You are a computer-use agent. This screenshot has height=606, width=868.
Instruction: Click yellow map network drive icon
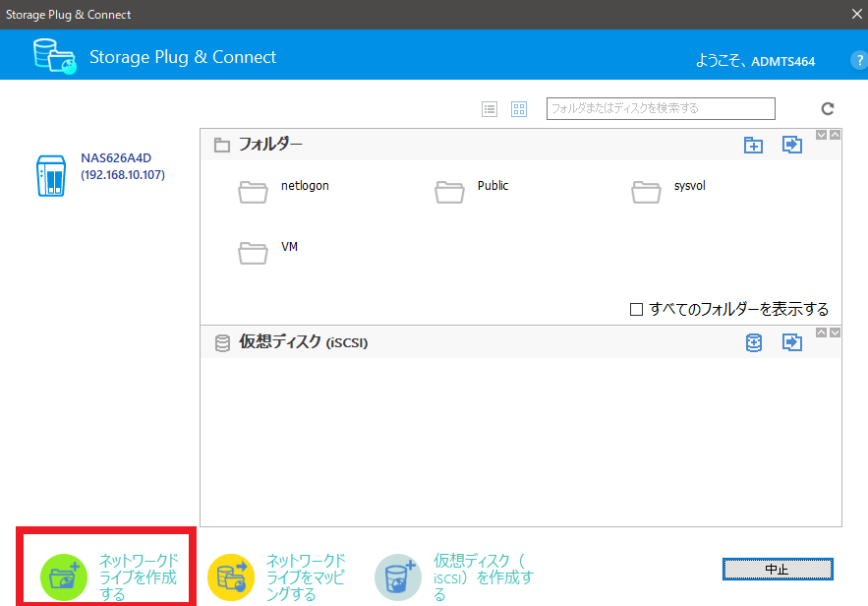click(x=231, y=577)
